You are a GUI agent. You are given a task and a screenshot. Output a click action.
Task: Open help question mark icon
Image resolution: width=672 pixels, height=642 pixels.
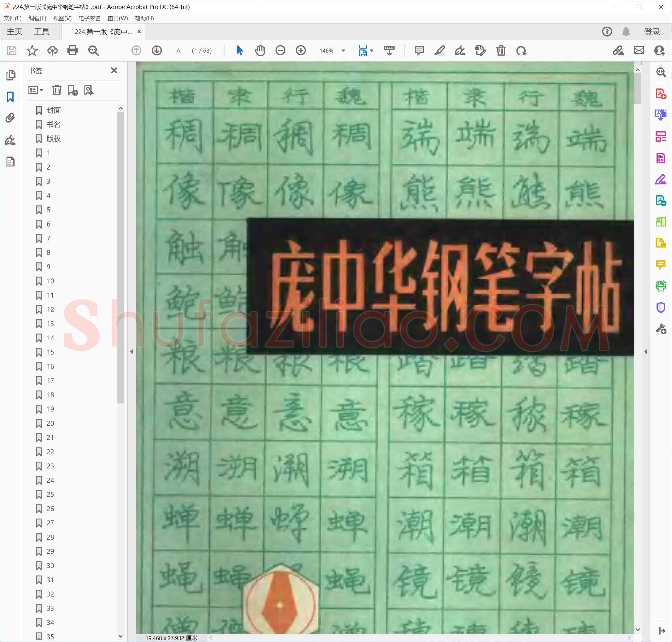607,32
